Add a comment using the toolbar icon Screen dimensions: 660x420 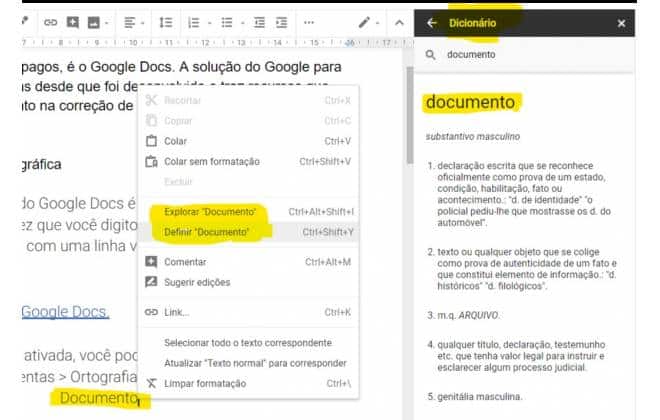click(x=72, y=22)
